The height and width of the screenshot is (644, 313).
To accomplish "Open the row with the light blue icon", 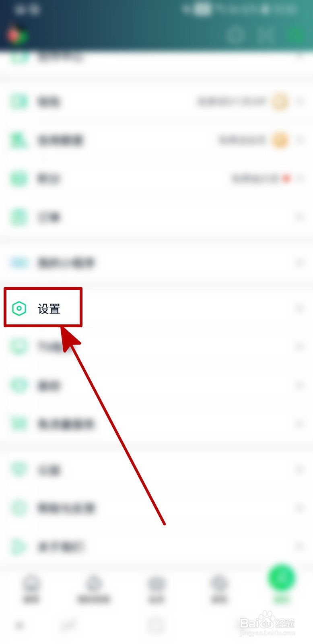I will tap(156, 263).
